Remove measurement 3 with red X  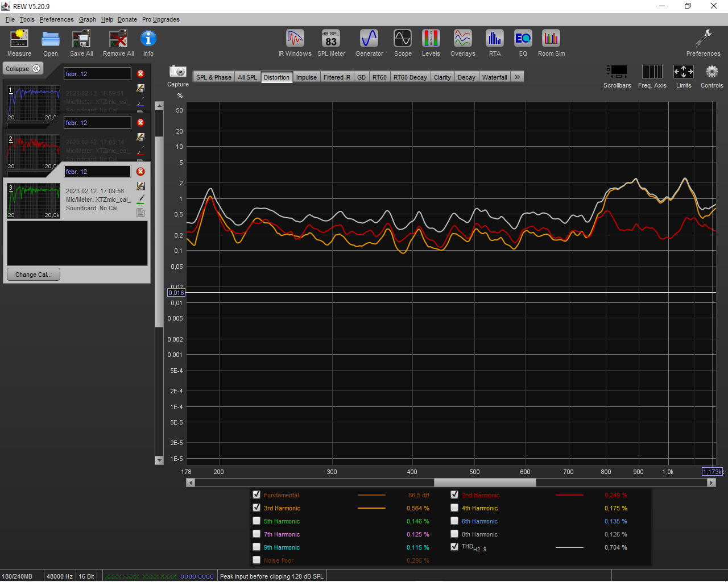pos(140,172)
